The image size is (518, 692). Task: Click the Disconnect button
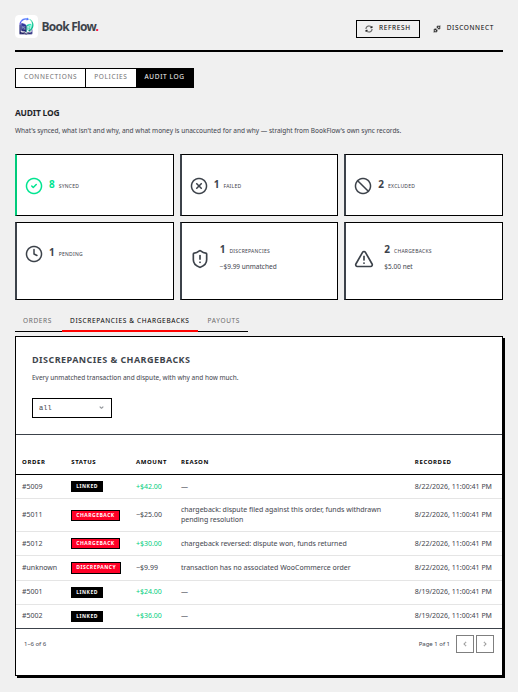[x=464, y=28]
